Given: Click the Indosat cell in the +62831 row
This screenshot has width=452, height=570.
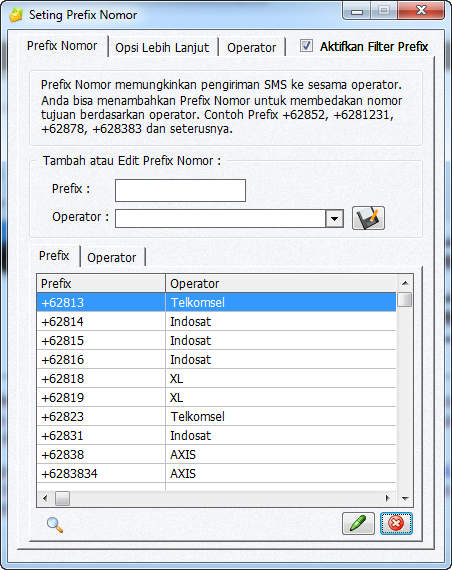Looking at the screenshot, I should tap(281, 435).
